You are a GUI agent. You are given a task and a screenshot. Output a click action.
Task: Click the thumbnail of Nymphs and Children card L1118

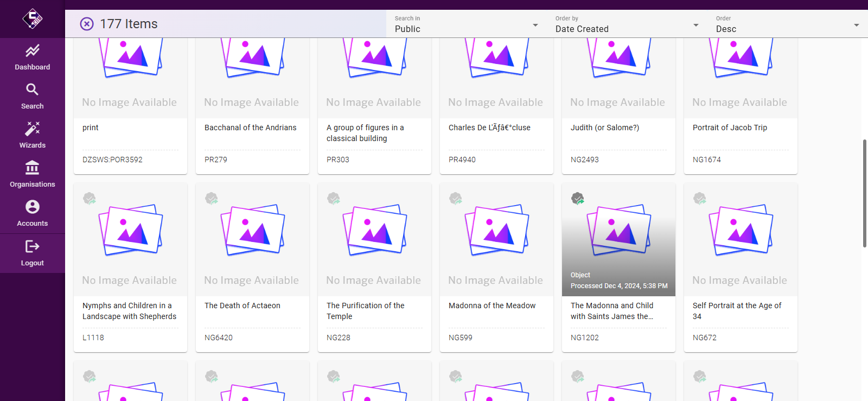130,240
